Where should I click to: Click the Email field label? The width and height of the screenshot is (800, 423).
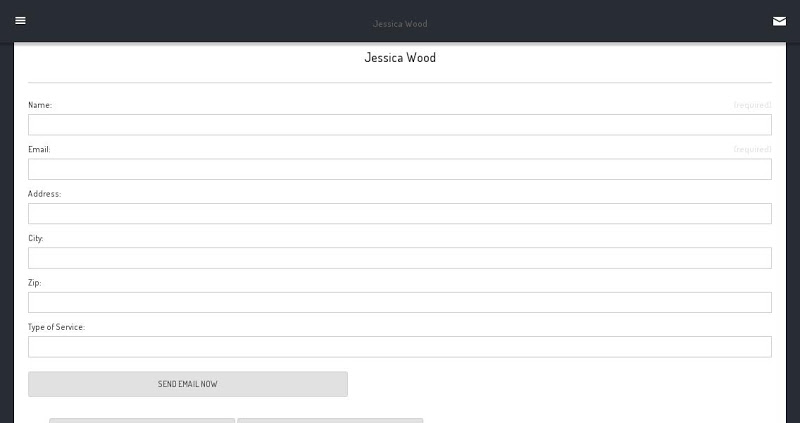click(x=39, y=149)
